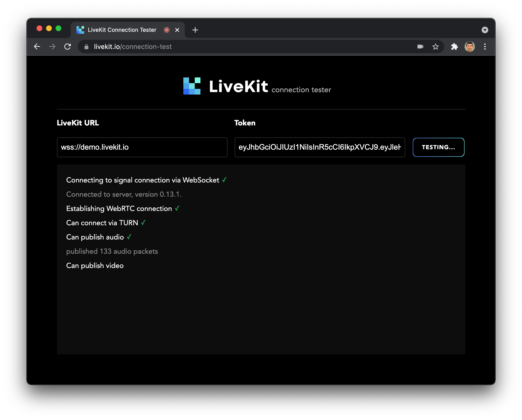Open the Chrome three-dot menu
This screenshot has height=420, width=522.
485,47
